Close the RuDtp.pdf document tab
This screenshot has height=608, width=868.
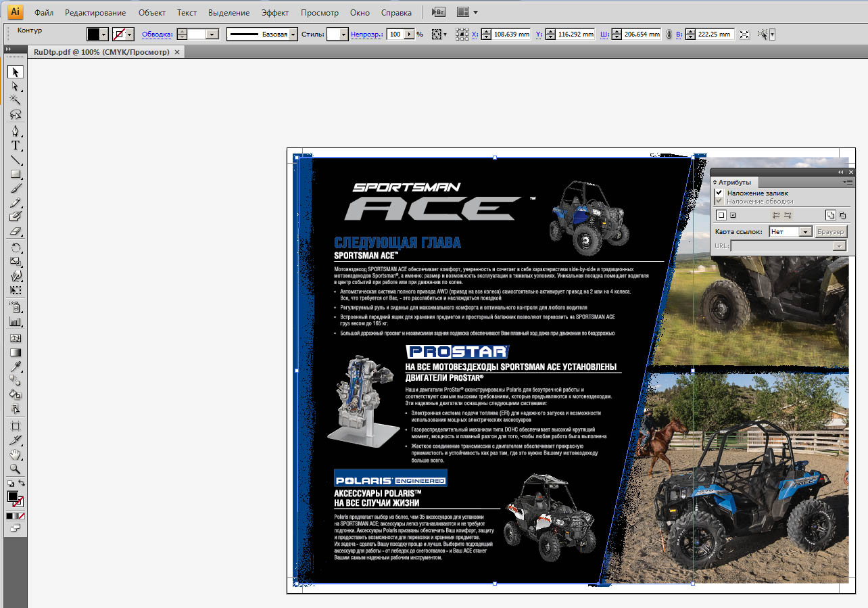(177, 52)
